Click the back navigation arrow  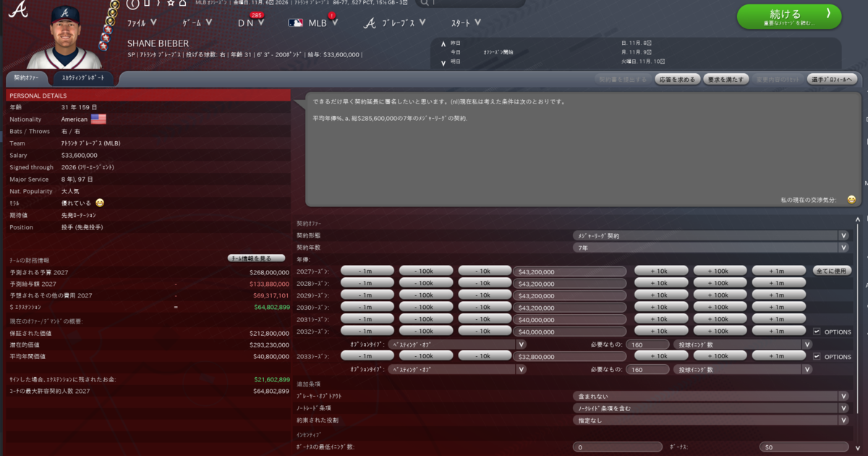click(x=132, y=4)
